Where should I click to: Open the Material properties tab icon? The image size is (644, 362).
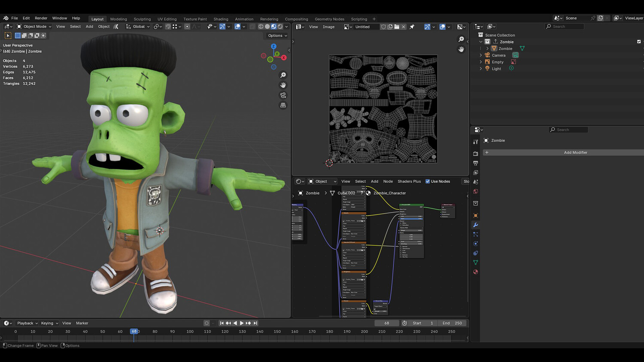475,272
